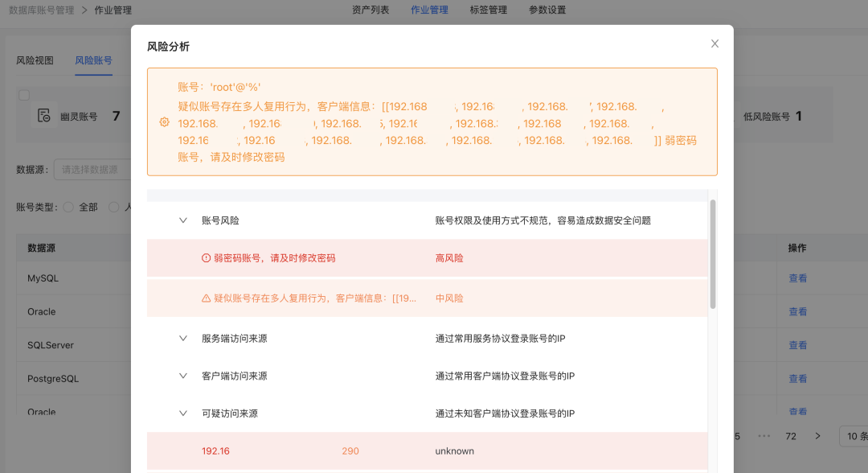
Task: Tick the checkbox above 幽灵账号 card
Action: point(24,95)
